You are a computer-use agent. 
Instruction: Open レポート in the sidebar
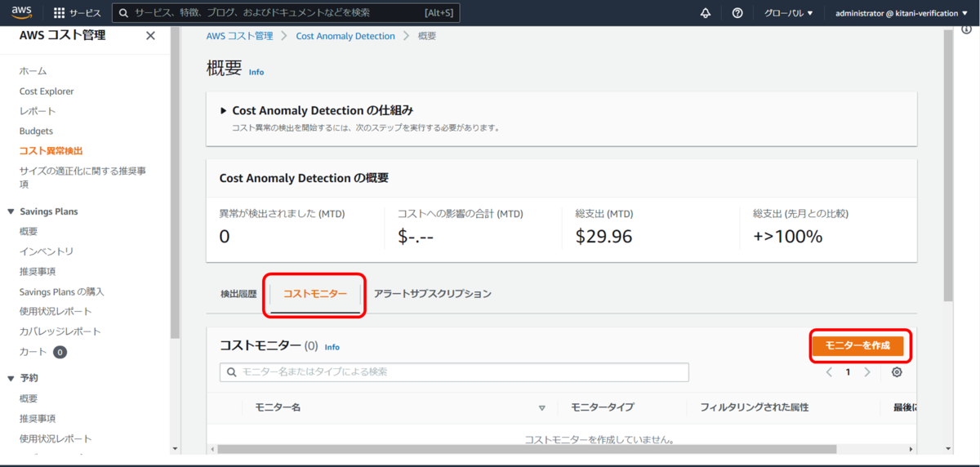38,111
